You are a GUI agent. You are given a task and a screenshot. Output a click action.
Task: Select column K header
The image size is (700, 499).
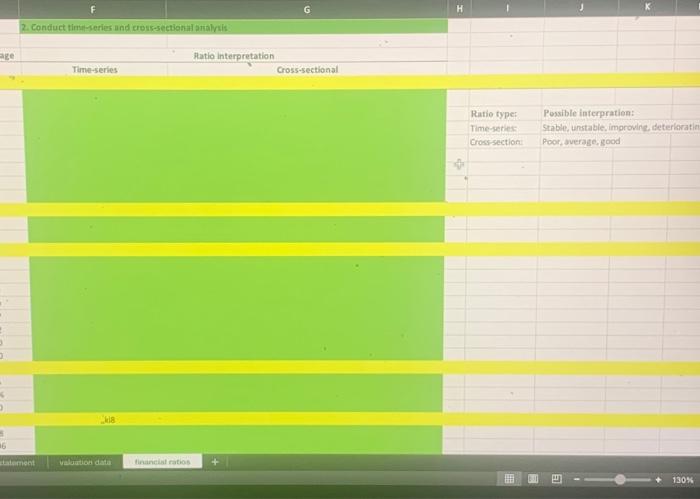point(647,6)
